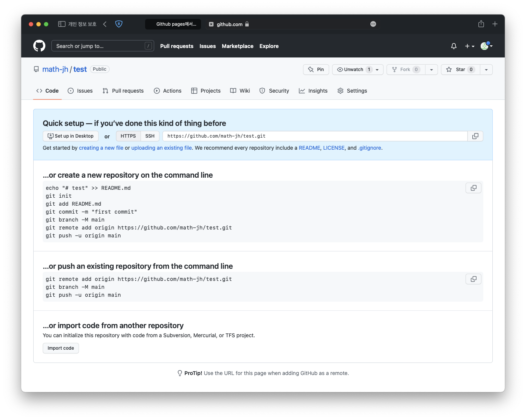Copy the repository URL with the copy icon

[x=475, y=136]
